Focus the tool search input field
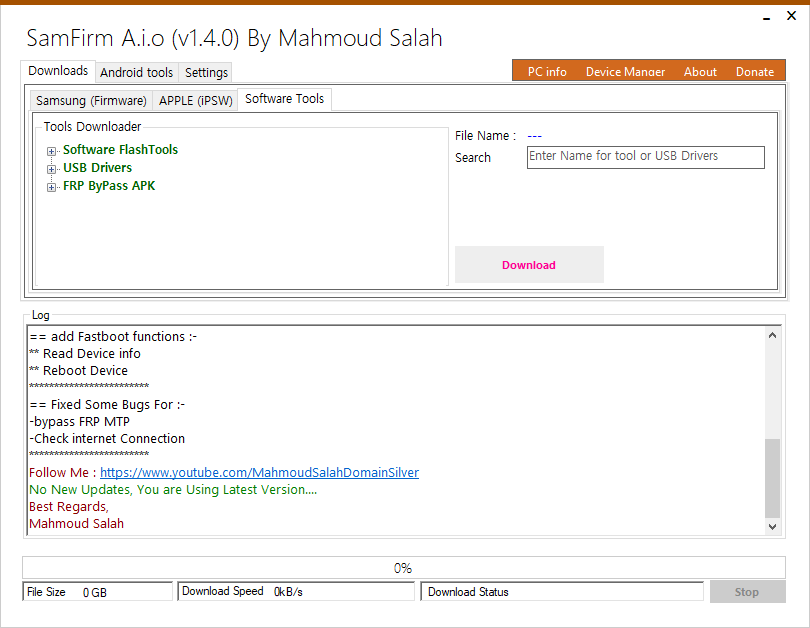 click(x=646, y=157)
